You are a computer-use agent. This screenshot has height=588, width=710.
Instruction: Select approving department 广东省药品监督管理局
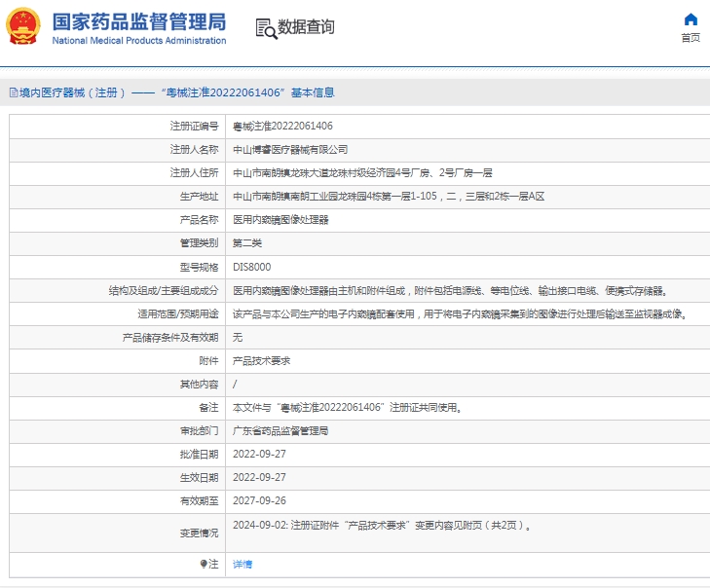(x=280, y=431)
